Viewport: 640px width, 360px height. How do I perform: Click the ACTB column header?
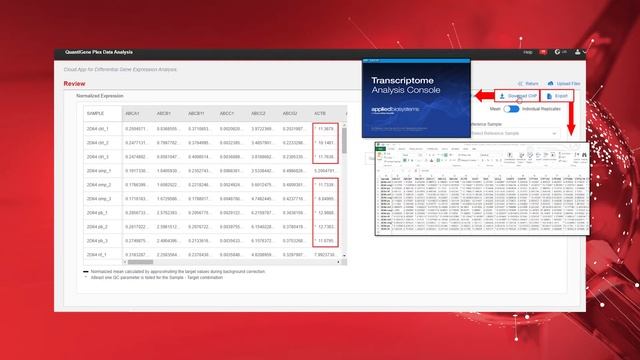tap(320, 113)
